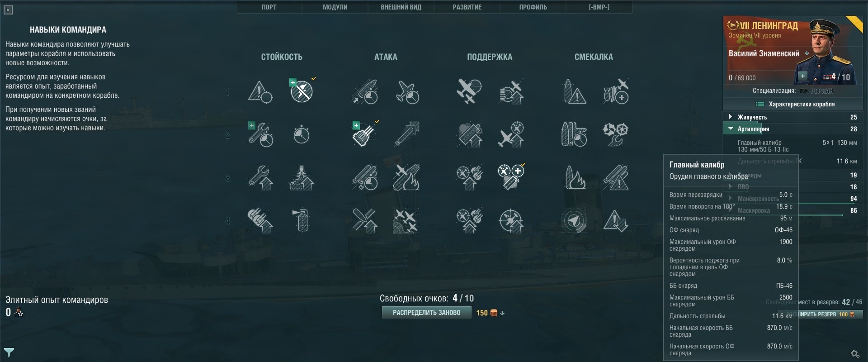
Task: Open the settings gear at bottom right
Action: [854, 353]
